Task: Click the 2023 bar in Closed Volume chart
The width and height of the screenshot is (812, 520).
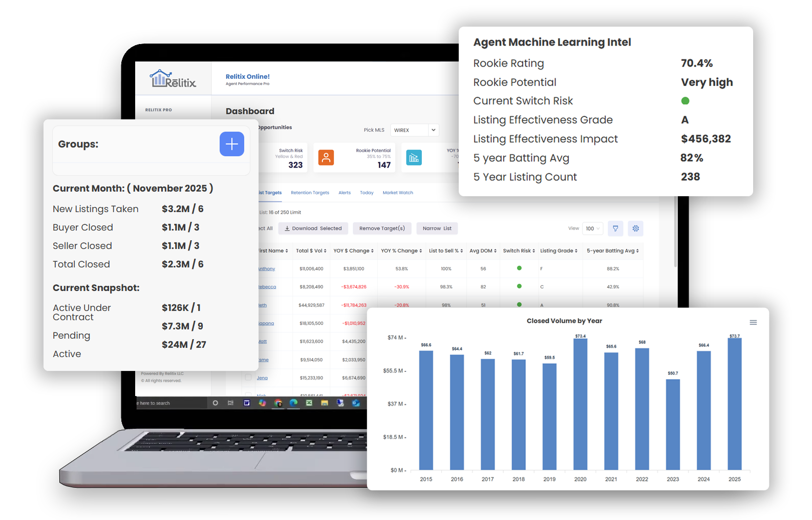Action: pyautogui.click(x=673, y=425)
